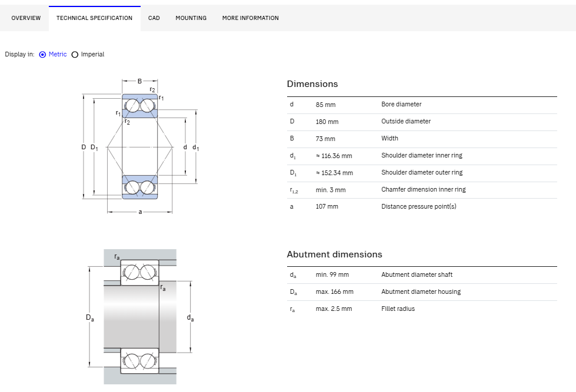Click the ≈ 116.36 mm value

click(334, 156)
